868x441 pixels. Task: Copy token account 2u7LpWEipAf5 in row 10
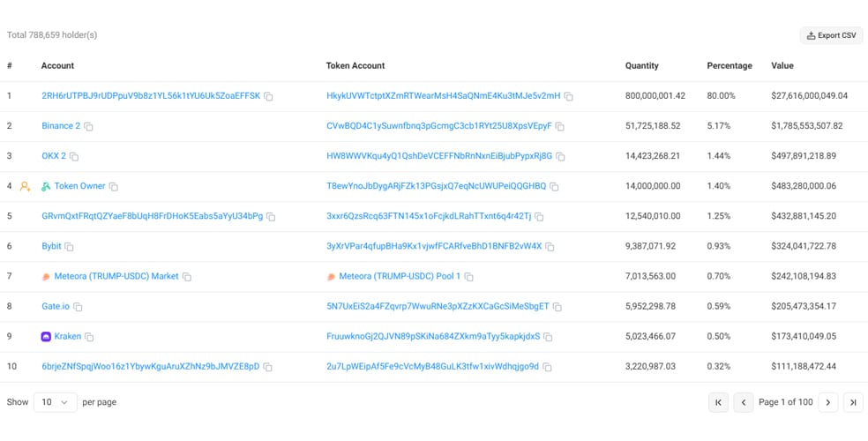[x=547, y=367]
